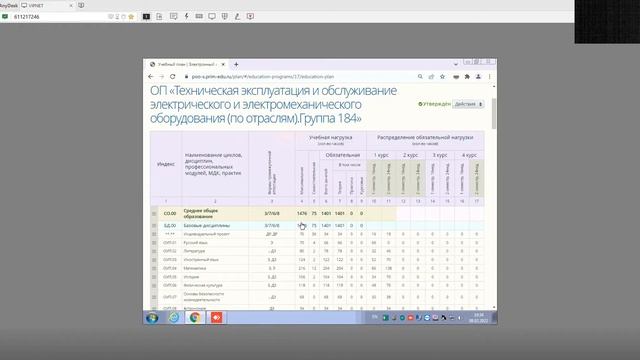
Task: Click red AnyDesk icon on taskbar
Action: coord(216,318)
